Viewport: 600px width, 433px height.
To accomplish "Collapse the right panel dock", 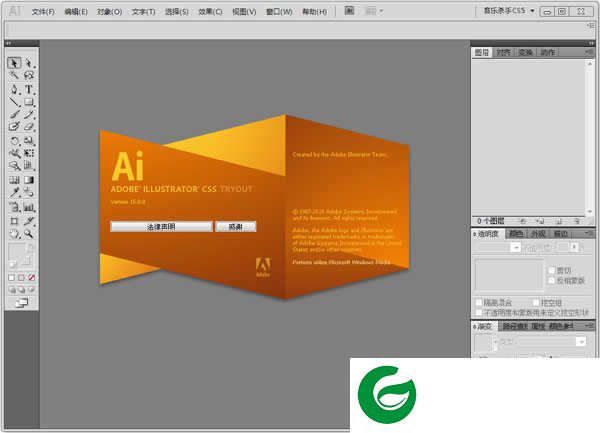I will point(590,43).
